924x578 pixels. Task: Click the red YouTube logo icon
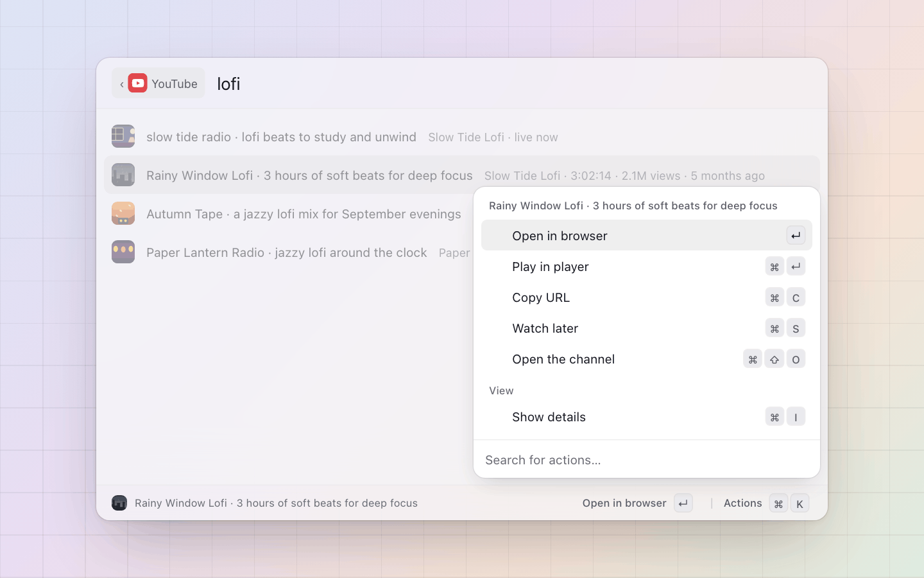pos(137,83)
